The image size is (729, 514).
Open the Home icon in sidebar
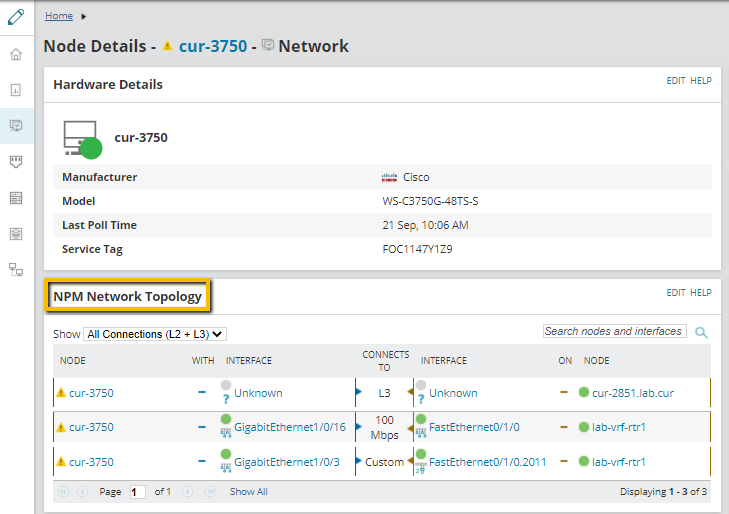[16, 54]
